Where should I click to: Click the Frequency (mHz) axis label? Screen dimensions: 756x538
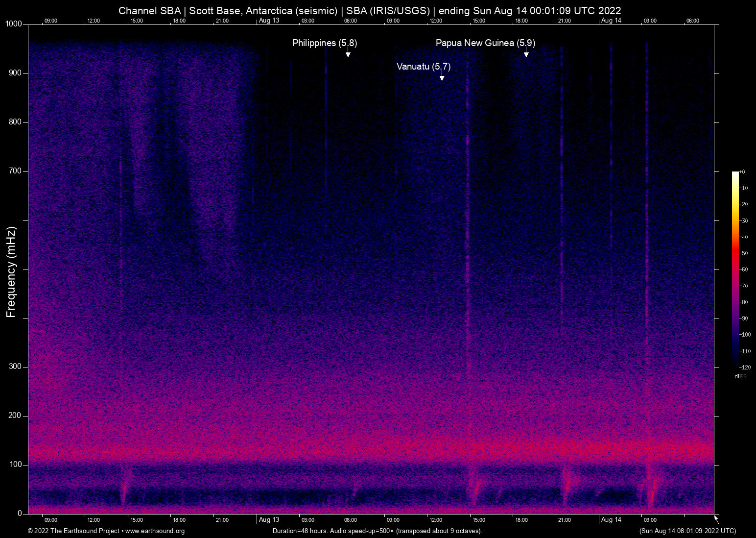pyautogui.click(x=11, y=272)
